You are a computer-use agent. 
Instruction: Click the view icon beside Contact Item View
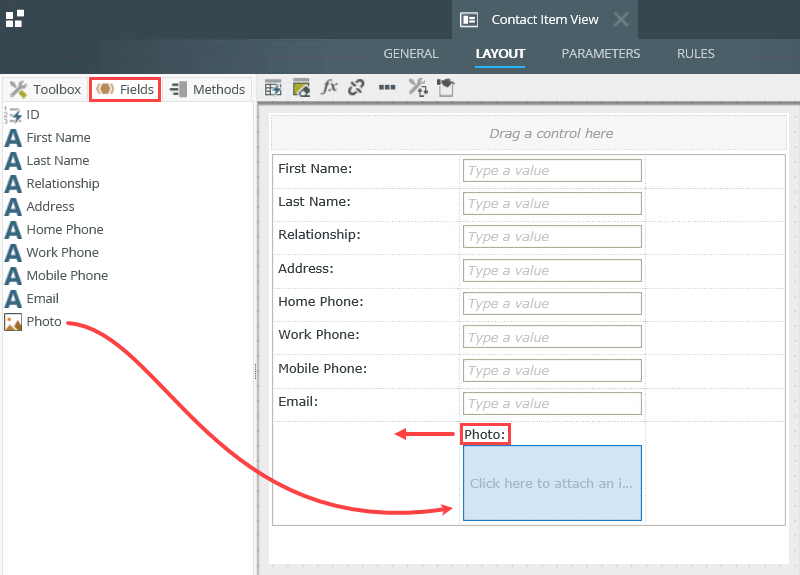[x=469, y=20]
